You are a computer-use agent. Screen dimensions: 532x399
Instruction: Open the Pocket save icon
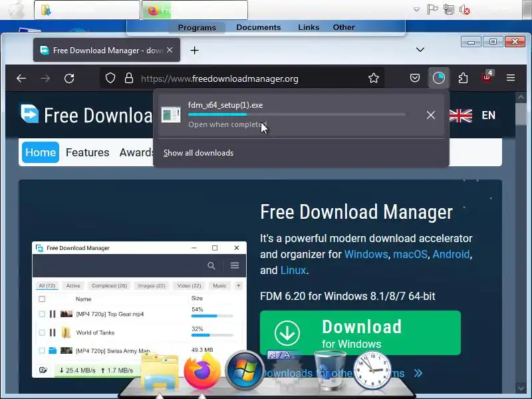click(414, 78)
